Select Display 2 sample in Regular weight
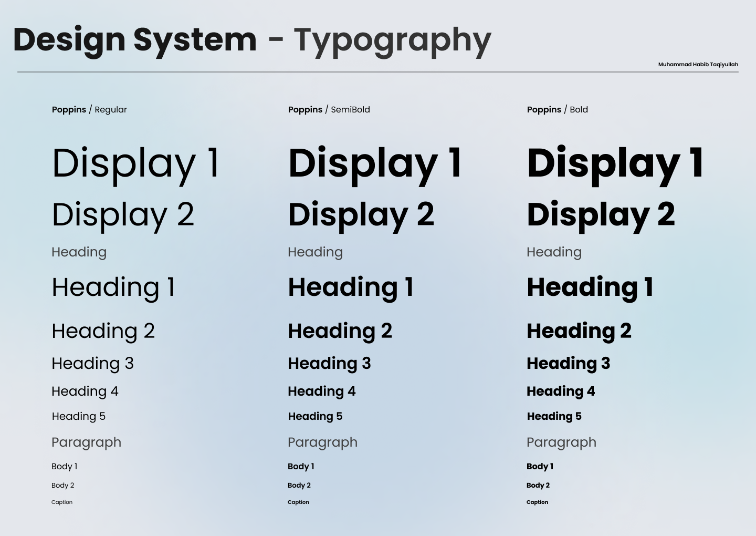Screen dimensions: 756x536 click(x=123, y=215)
